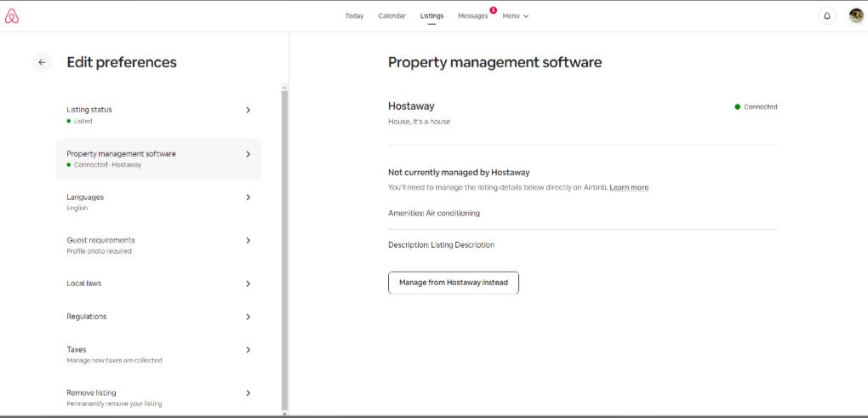This screenshot has height=418, width=868.
Task: Open the notifications bell
Action: point(827,16)
